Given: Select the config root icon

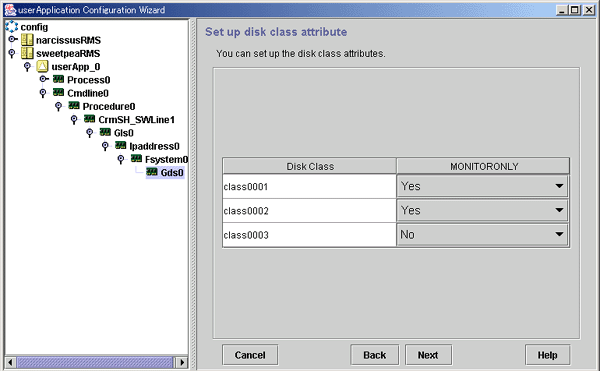Looking at the screenshot, I should 11,26.
